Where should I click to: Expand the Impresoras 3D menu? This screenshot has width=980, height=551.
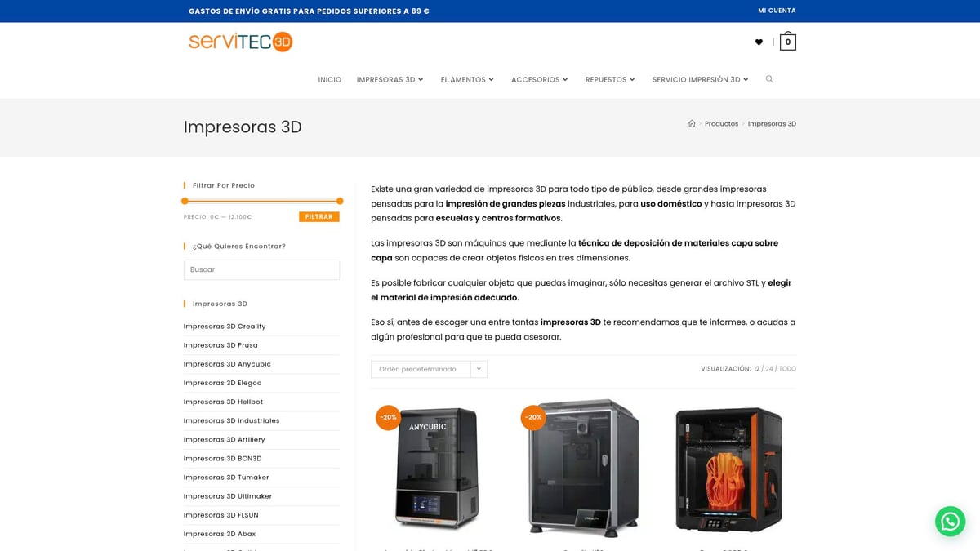pos(390,80)
